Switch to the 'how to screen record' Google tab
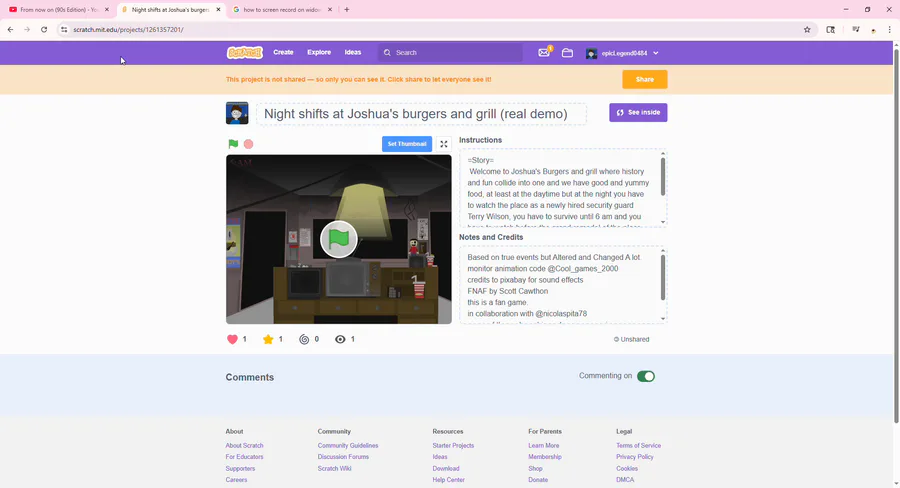The height and width of the screenshot is (488, 900). (x=282, y=10)
